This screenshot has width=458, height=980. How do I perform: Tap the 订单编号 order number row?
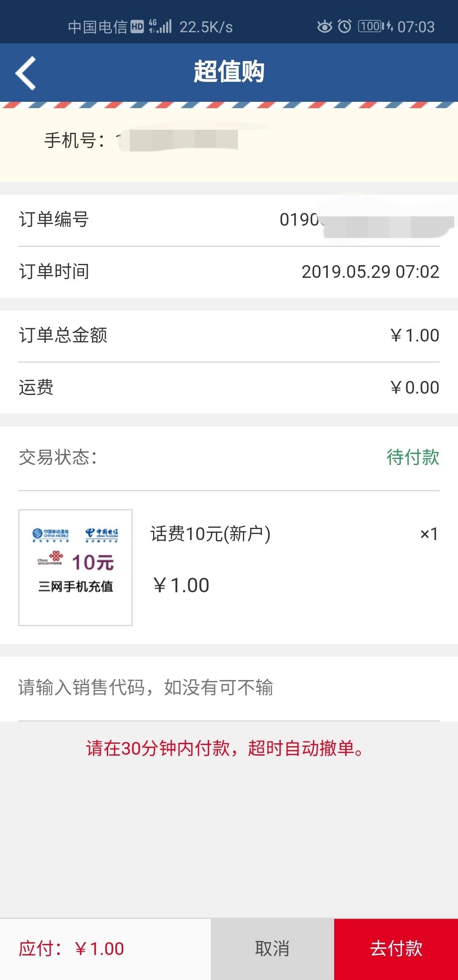[229, 220]
